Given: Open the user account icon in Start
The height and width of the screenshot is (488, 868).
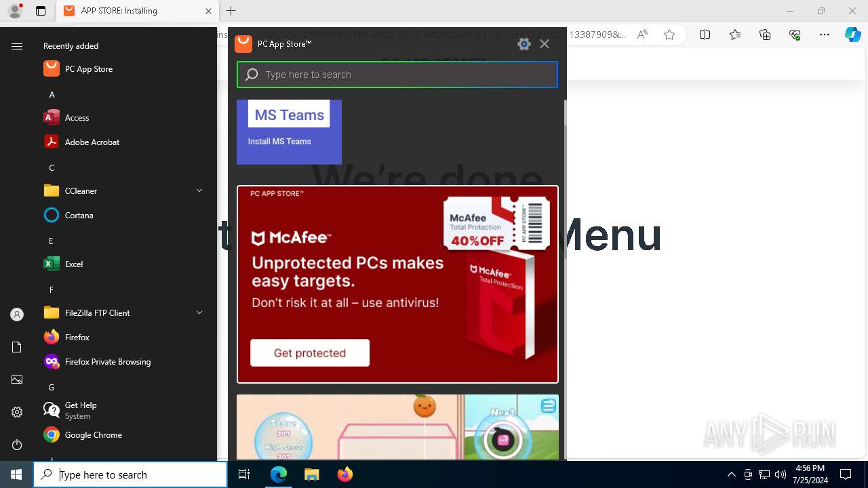Looking at the screenshot, I should 17,314.
